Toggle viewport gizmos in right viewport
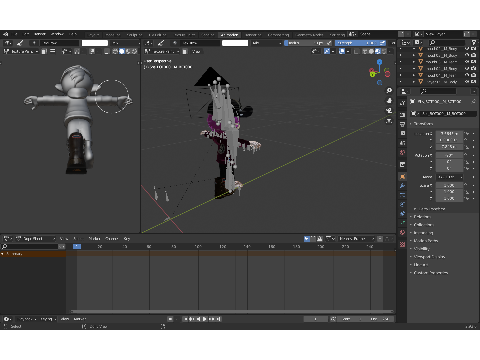The width and height of the screenshot is (480, 360). click(x=327, y=51)
